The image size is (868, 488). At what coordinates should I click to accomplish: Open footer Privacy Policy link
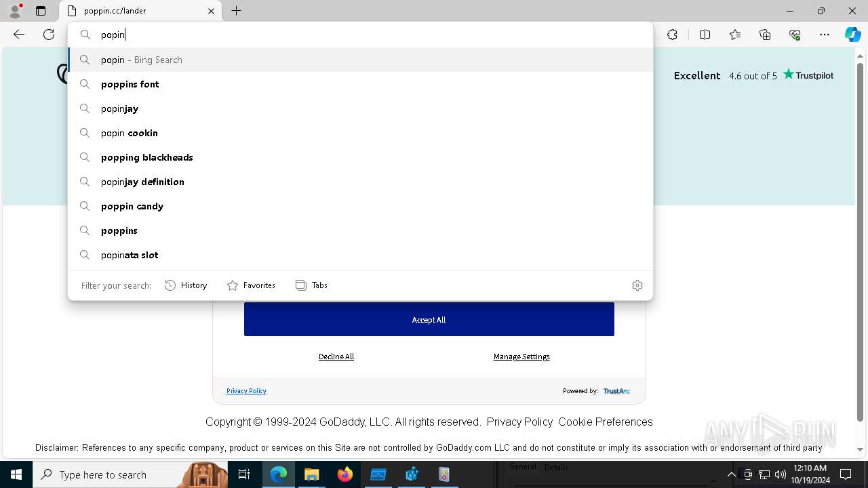519,422
